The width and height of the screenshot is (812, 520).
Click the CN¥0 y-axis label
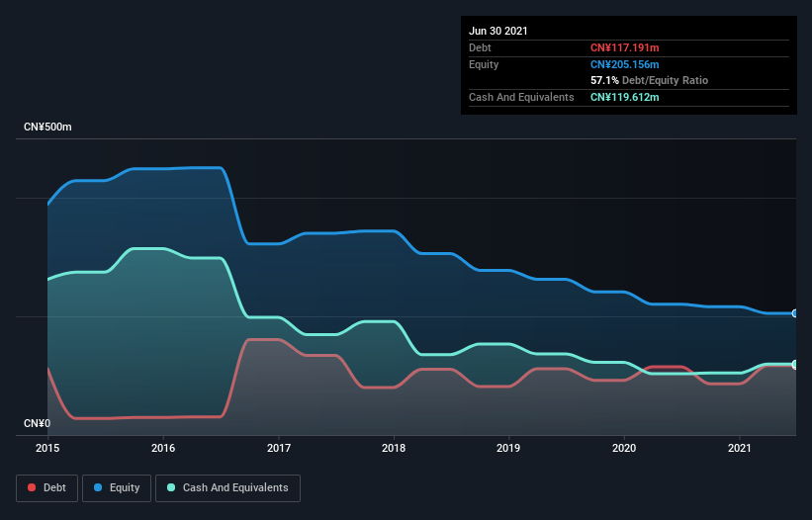[38, 423]
